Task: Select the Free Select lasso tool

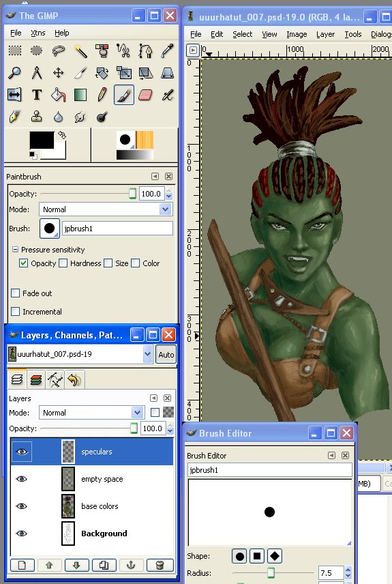Action: tap(59, 50)
